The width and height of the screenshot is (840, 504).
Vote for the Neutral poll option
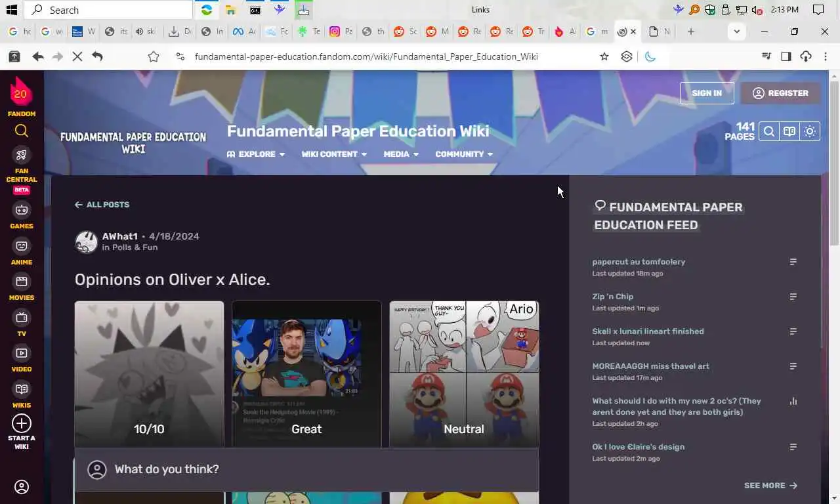pyautogui.click(x=464, y=374)
